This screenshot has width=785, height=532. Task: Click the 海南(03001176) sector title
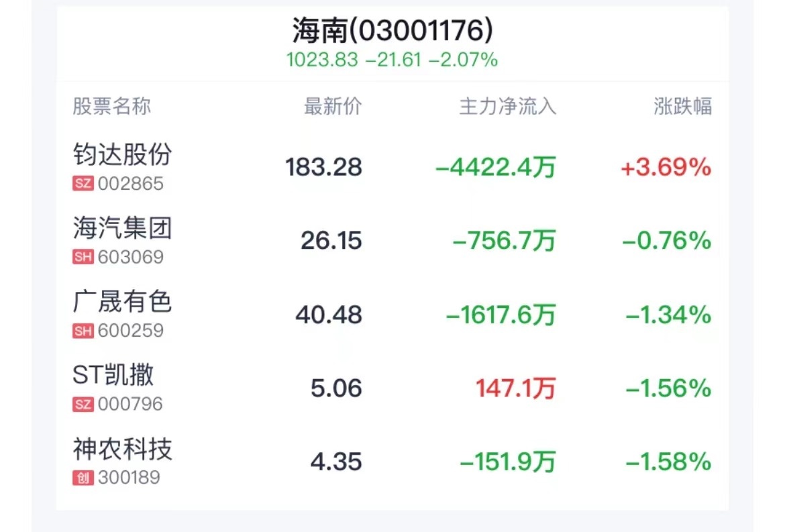[392, 30]
